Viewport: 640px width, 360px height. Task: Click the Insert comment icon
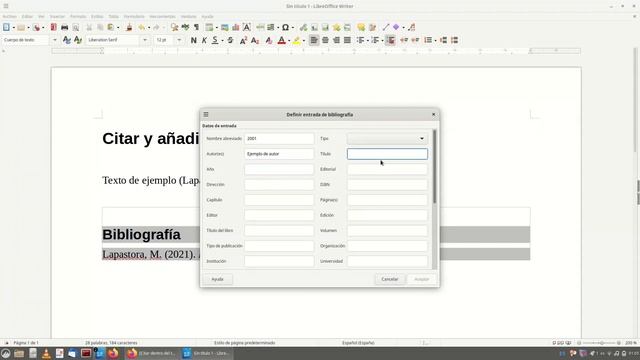click(x=361, y=27)
